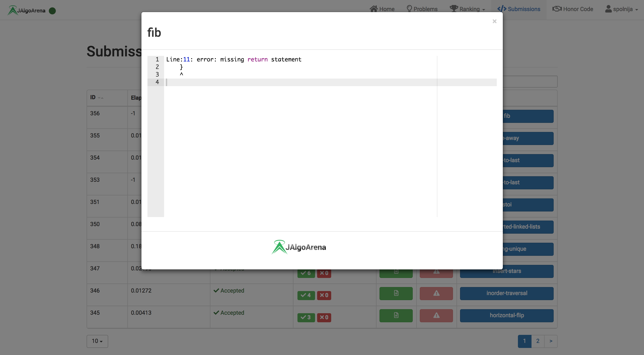Open the page size dropdown showing 10
The image size is (644, 355).
click(x=97, y=341)
